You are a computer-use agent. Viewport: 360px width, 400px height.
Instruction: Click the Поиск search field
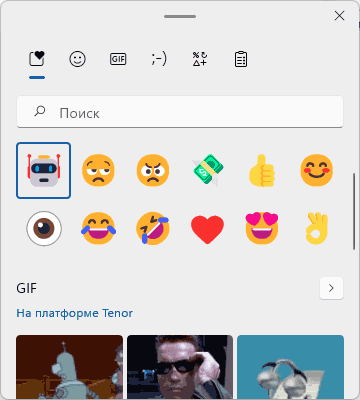point(180,112)
